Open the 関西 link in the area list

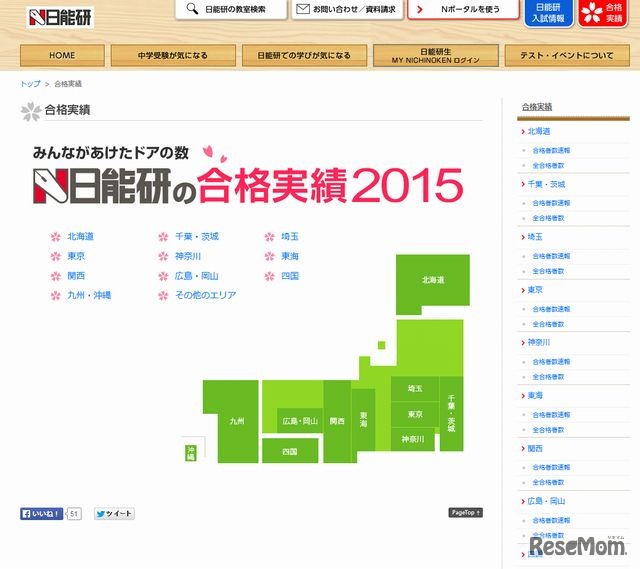pyautogui.click(x=76, y=276)
